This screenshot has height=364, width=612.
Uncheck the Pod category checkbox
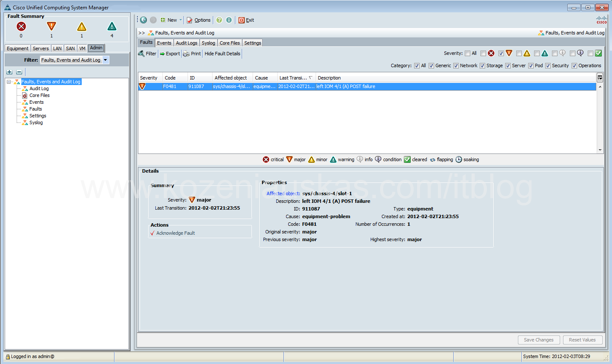click(531, 65)
